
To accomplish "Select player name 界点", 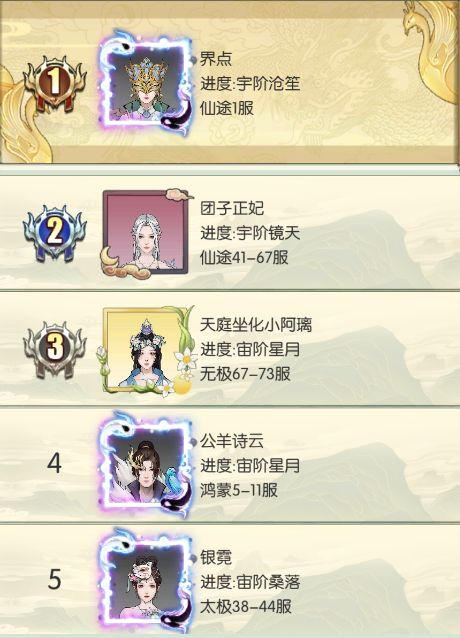I will click(216, 59).
